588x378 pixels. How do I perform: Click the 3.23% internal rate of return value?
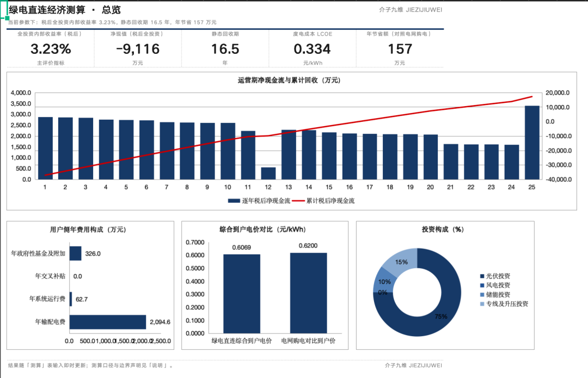pos(51,49)
